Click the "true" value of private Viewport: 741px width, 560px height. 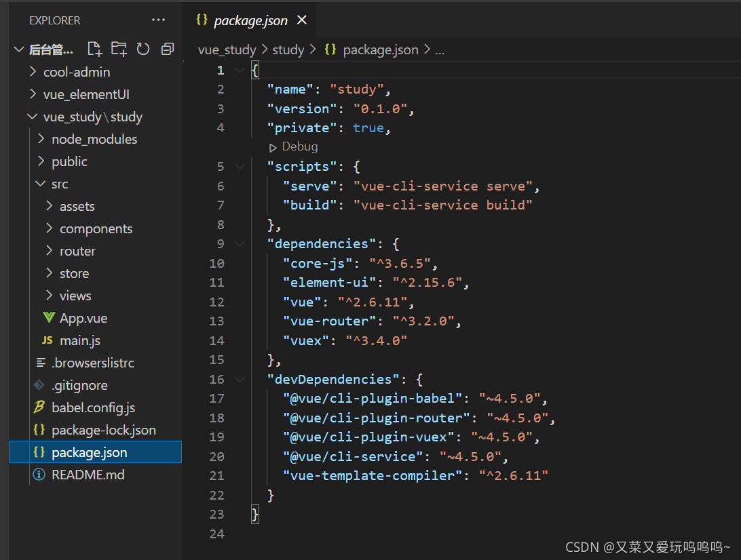click(368, 128)
